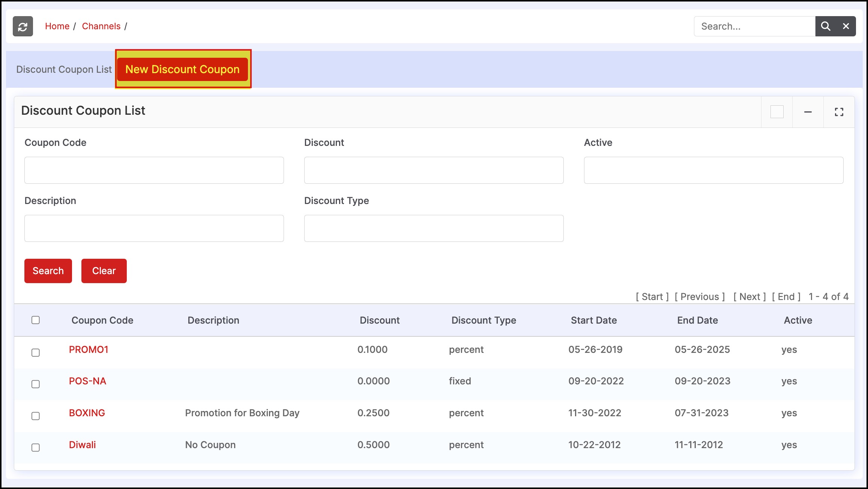Open the Diwali coupon link
This screenshot has height=489, width=868.
(83, 445)
